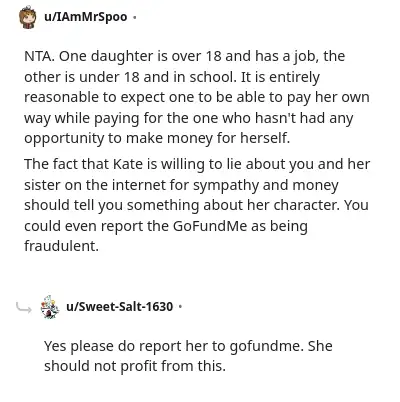400x402 pixels.
Task: Visit the u/IAmMrSpoo user profile link
Action: point(86,17)
